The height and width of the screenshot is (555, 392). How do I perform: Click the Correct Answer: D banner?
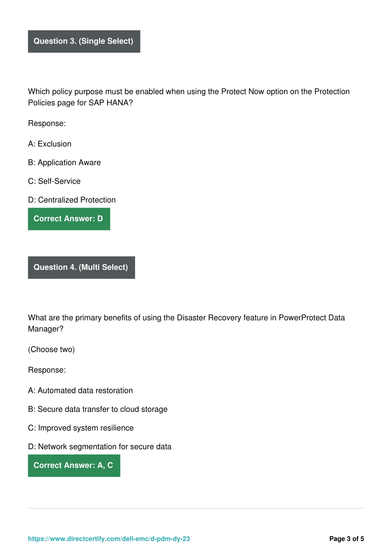point(69,219)
